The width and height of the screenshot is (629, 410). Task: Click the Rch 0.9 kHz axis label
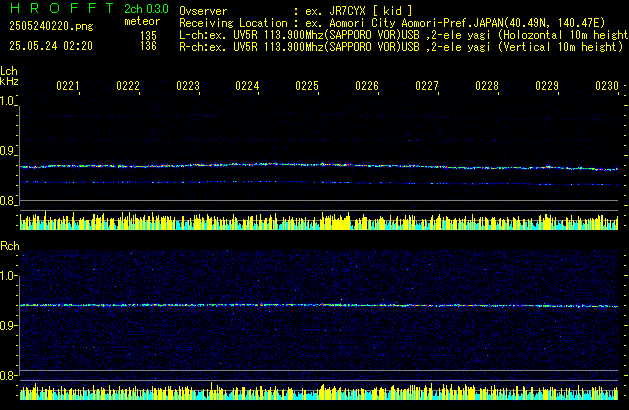pos(7,325)
